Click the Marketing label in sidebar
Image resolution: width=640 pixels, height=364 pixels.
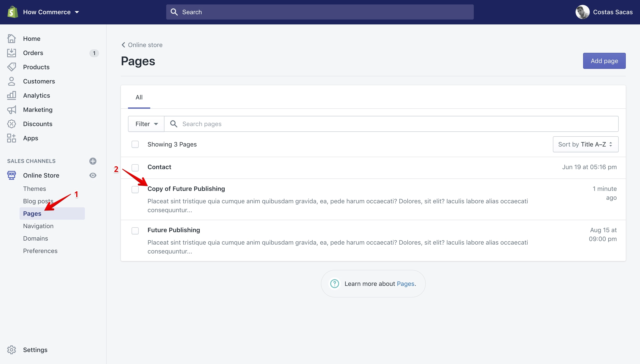click(38, 110)
